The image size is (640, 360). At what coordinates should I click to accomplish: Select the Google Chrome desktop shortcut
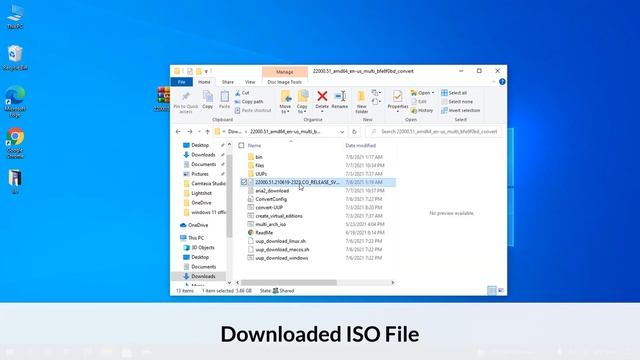coord(15,143)
